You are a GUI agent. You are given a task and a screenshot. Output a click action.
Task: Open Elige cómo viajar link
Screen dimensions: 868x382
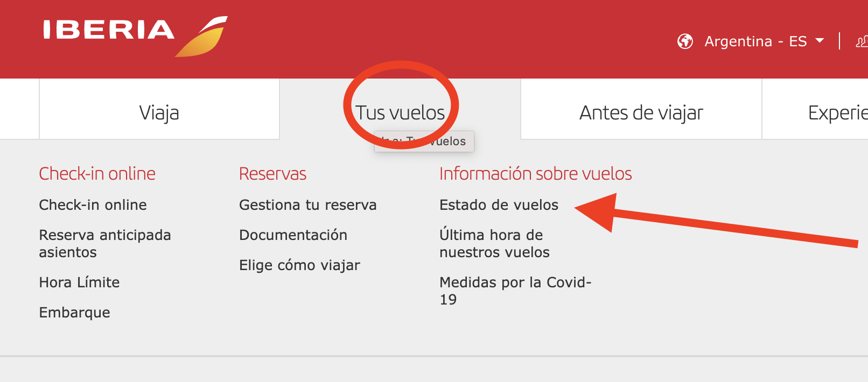tap(299, 265)
